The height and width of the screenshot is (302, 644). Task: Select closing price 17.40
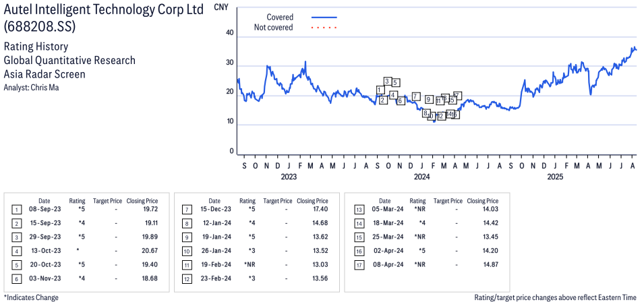pyautogui.click(x=320, y=209)
